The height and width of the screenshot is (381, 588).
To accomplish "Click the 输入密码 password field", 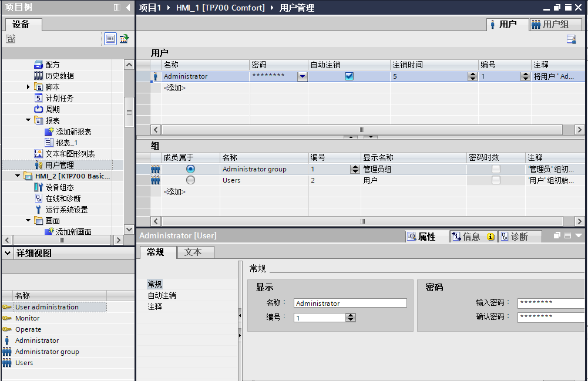I will 551,303.
